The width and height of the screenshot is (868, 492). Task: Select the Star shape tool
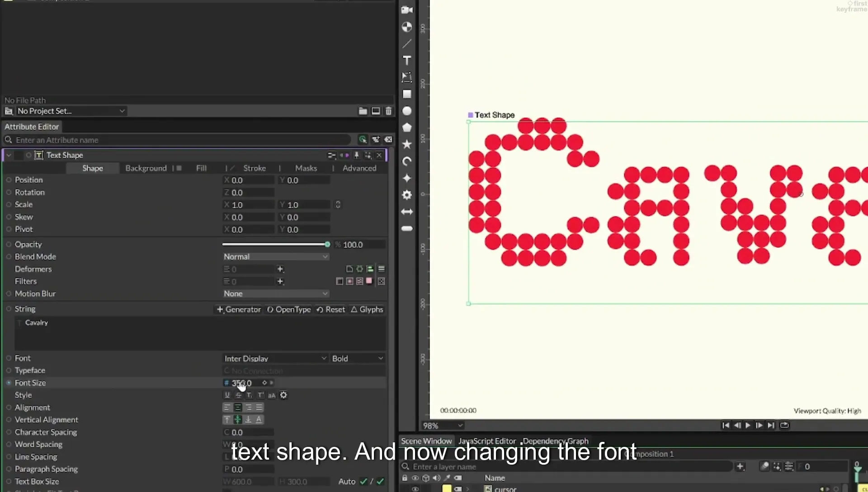[x=407, y=144]
